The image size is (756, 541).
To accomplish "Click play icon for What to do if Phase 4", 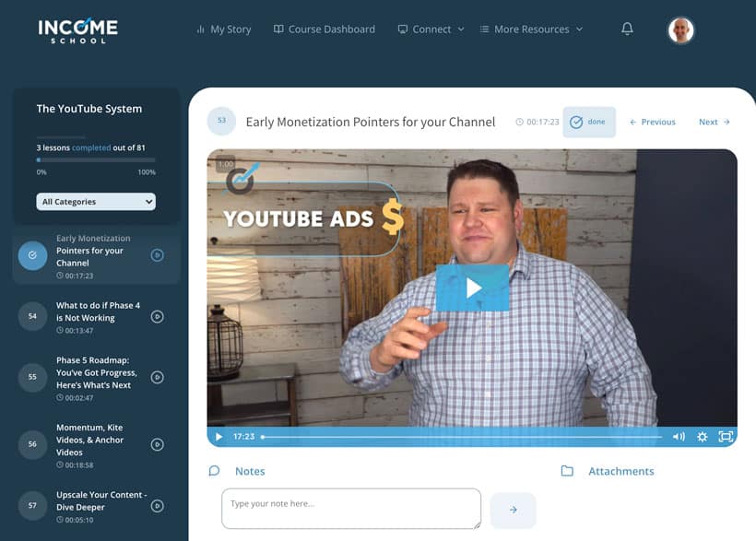I will [157, 317].
